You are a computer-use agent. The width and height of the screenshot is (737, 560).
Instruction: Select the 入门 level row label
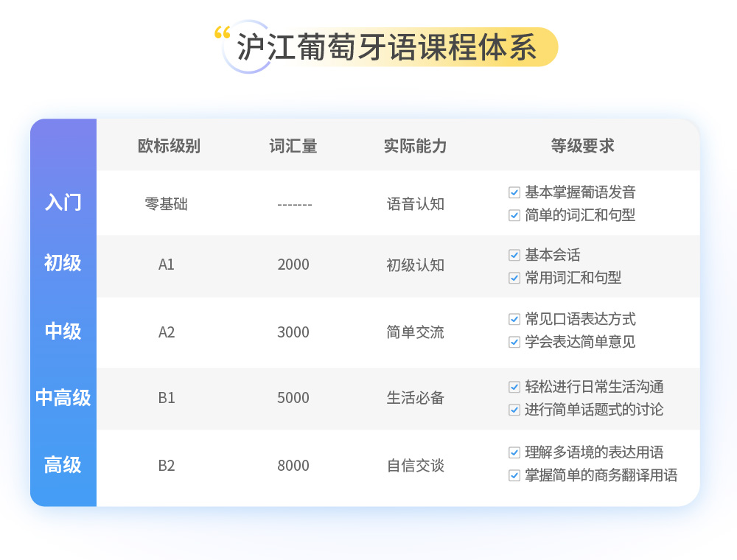click(x=63, y=203)
